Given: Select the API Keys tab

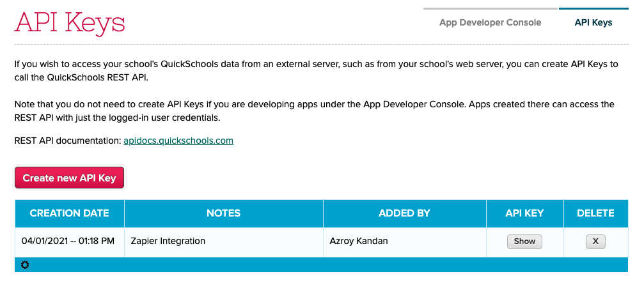Looking at the screenshot, I should coord(593,22).
